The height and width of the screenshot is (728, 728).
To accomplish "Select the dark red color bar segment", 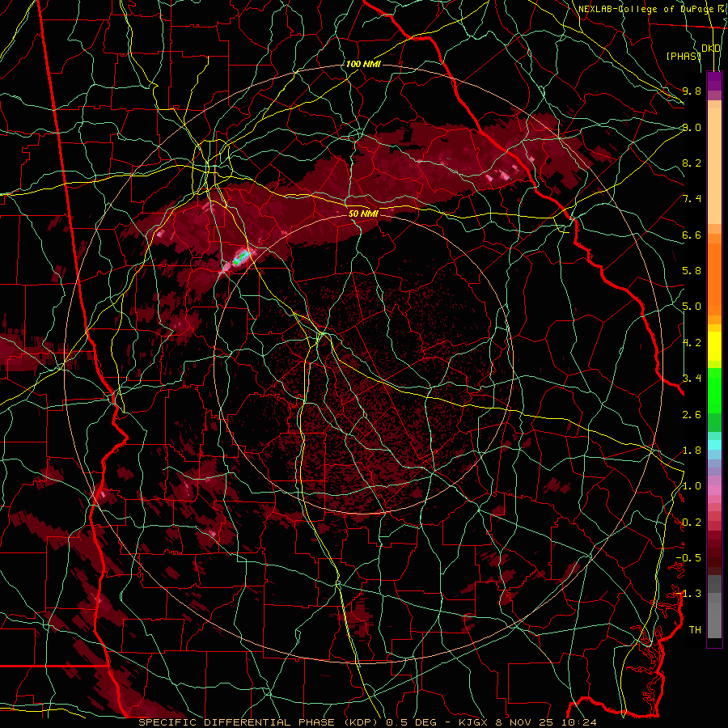I will tap(714, 552).
